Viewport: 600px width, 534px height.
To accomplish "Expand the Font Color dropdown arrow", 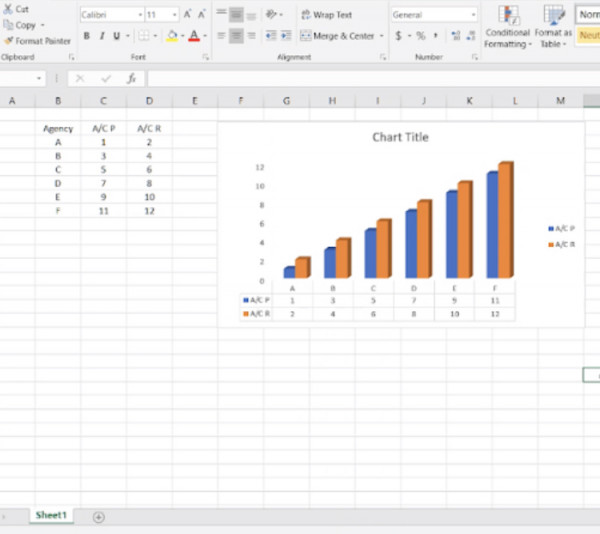I will [205, 36].
